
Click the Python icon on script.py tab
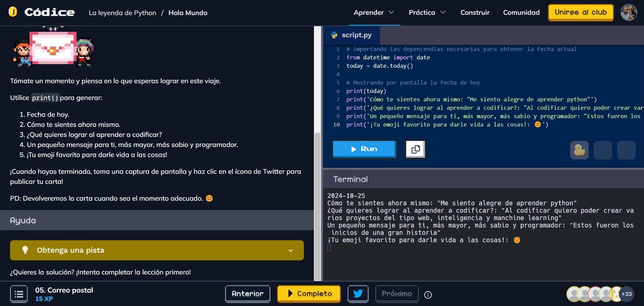click(334, 35)
